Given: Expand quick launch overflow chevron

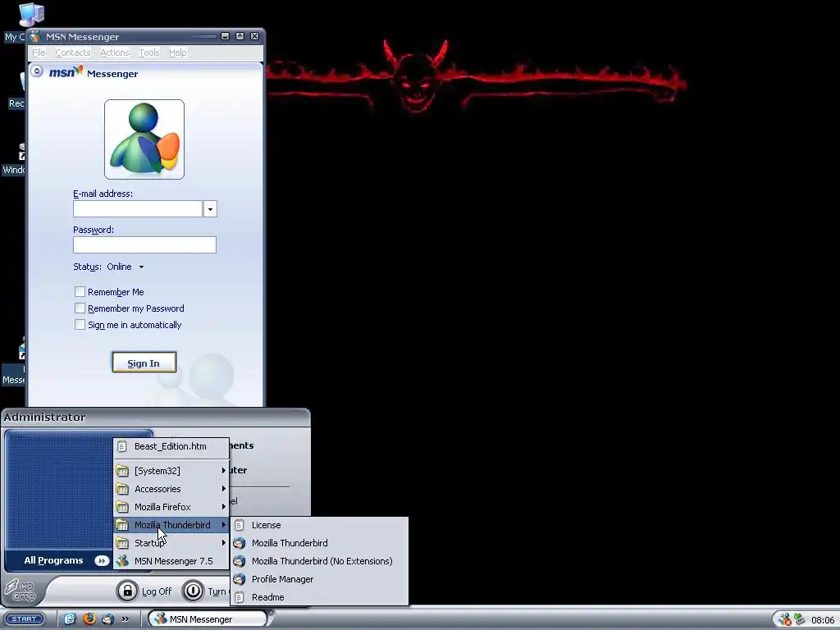Looking at the screenshot, I should click(126, 619).
